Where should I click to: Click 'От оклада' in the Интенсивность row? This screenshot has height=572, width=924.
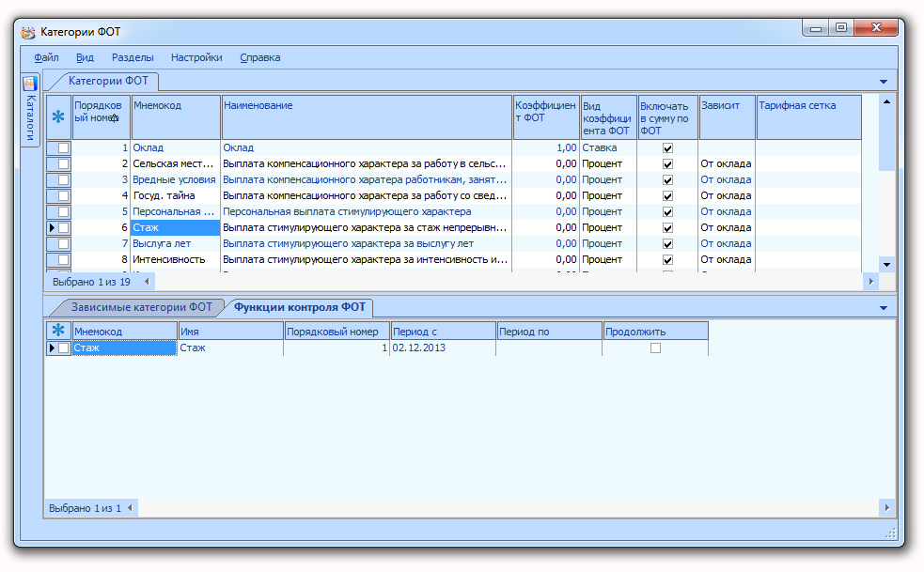726,259
